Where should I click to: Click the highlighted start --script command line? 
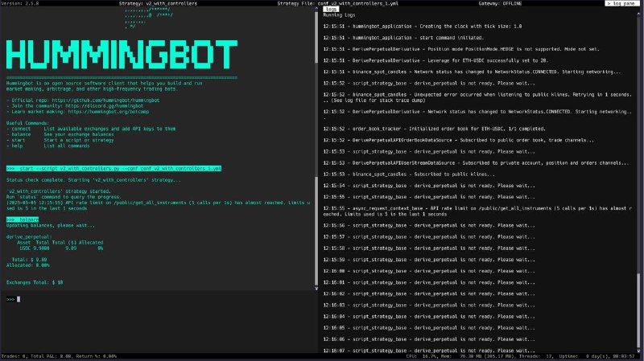(114, 169)
